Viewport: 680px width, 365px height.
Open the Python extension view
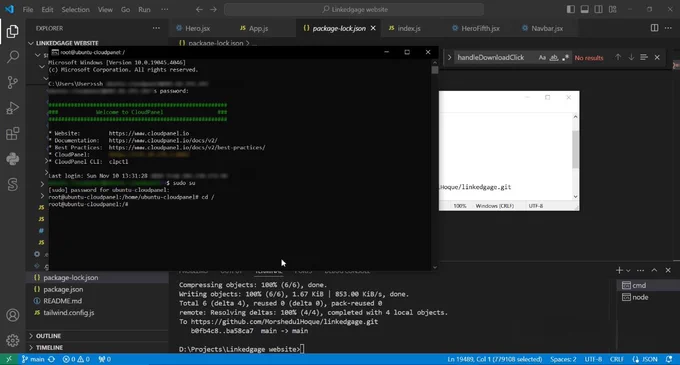click(13, 159)
